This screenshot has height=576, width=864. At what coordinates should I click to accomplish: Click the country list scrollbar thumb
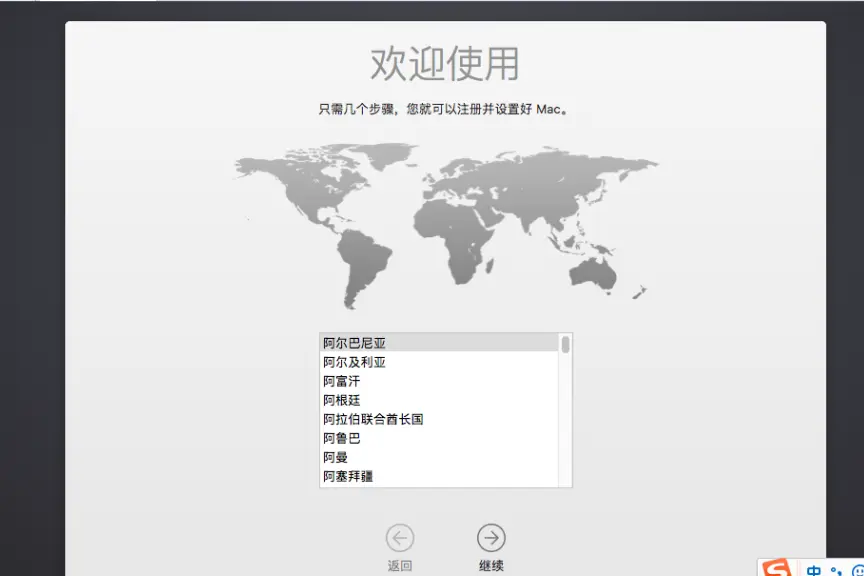(x=565, y=345)
